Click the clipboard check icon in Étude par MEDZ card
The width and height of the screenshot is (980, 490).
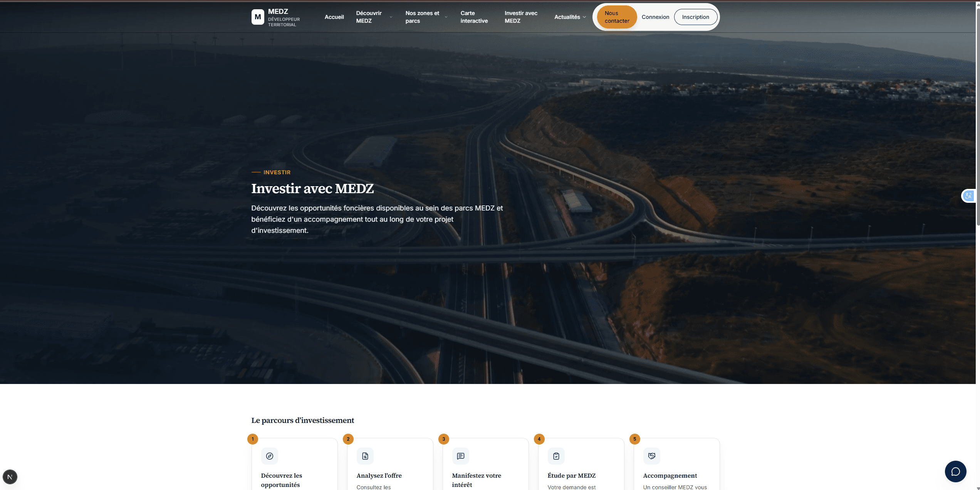click(556, 456)
